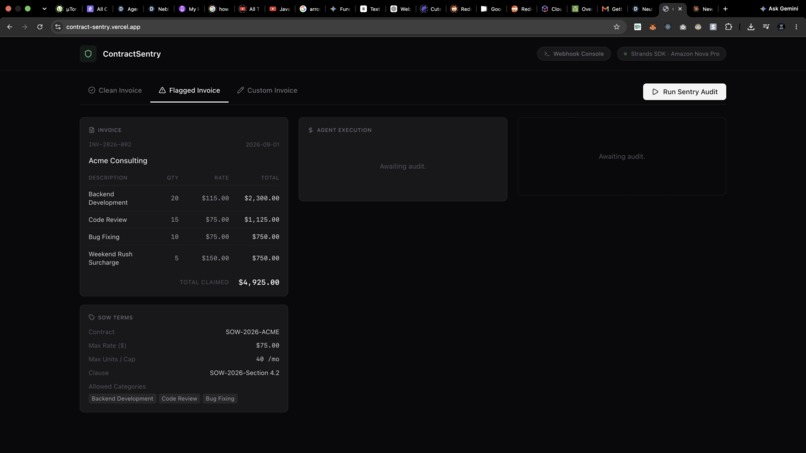806x453 pixels.
Task: Click the Run Sentry Audit button
Action: pyautogui.click(x=684, y=92)
